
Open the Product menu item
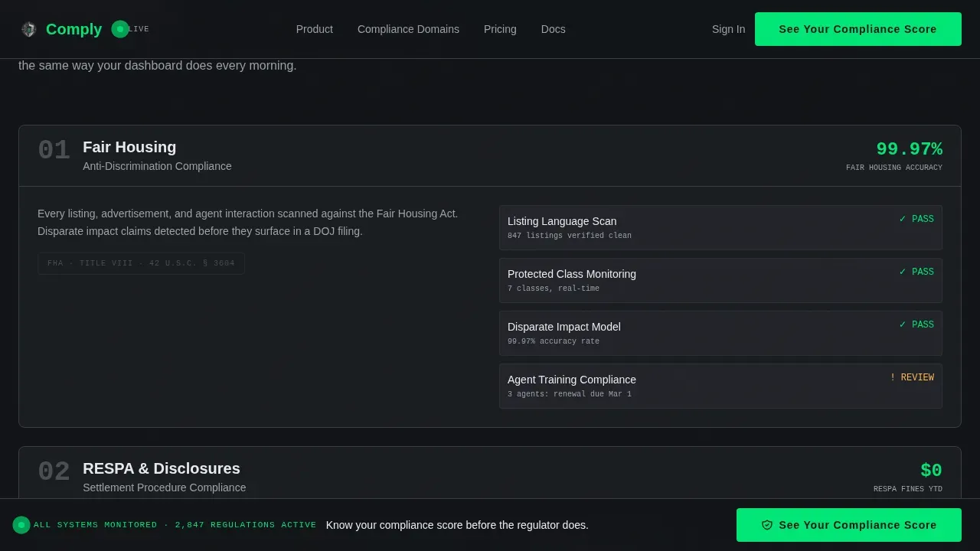[x=315, y=29]
